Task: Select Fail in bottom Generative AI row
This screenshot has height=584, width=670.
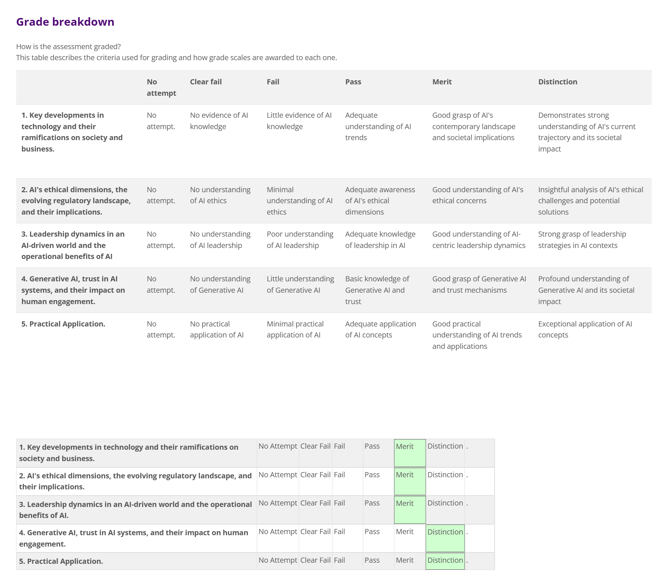Action: (340, 533)
